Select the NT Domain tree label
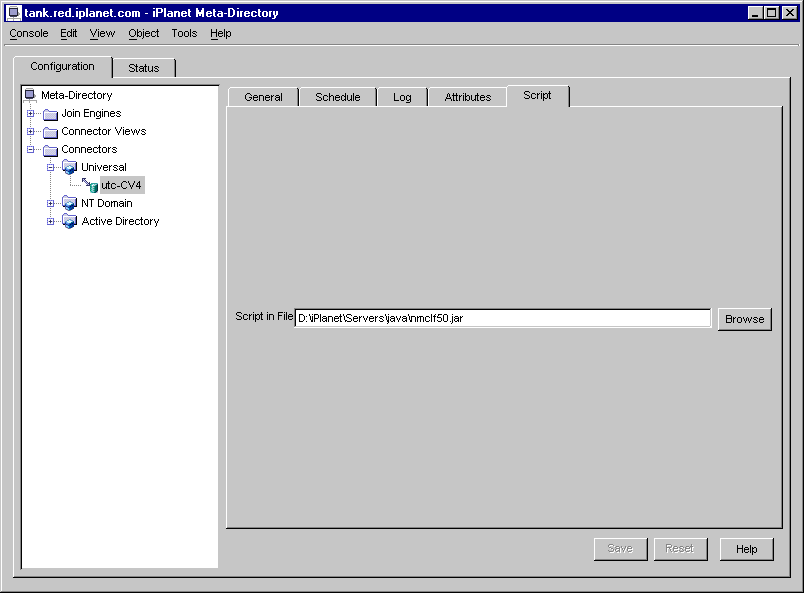The image size is (804, 593). [x=107, y=203]
